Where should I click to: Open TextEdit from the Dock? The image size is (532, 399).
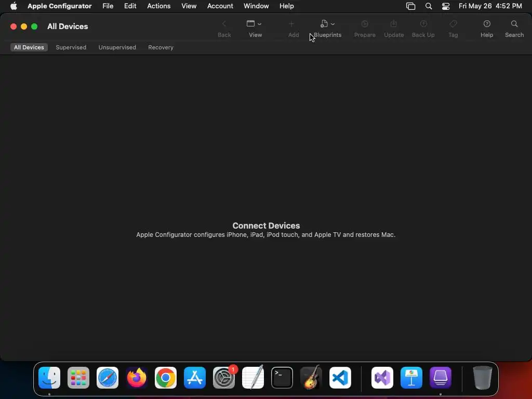(253, 378)
